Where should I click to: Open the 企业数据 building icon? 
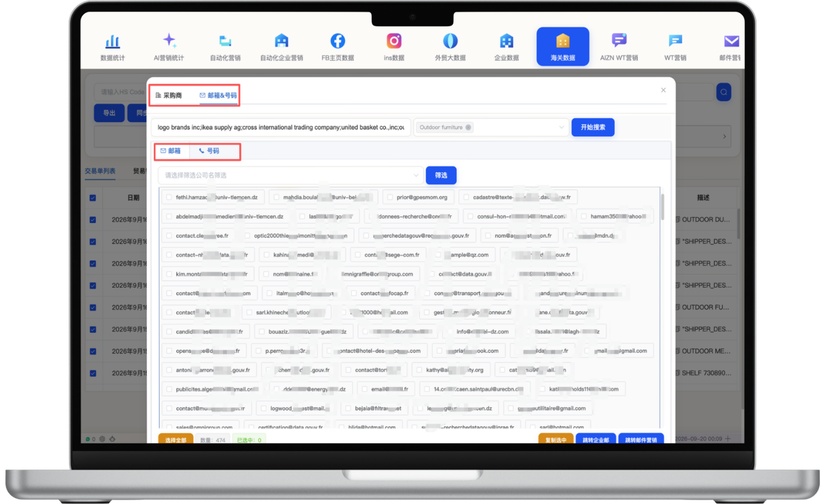click(507, 41)
